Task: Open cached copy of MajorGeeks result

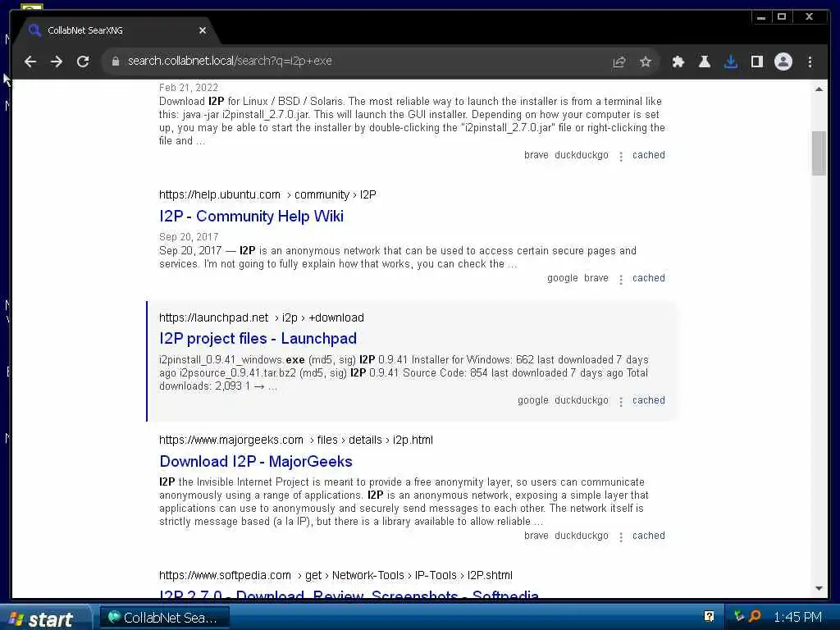Action: (648, 536)
